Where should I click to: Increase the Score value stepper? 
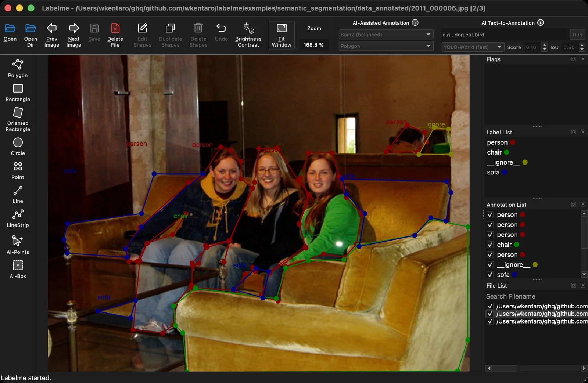[x=545, y=45]
